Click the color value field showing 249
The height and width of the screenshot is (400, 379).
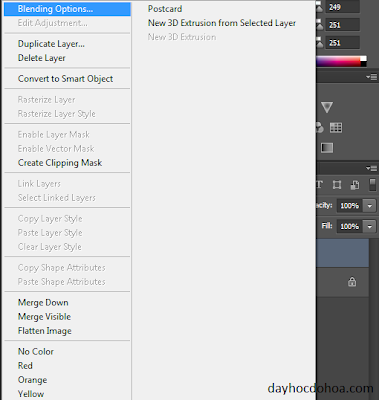point(343,7)
